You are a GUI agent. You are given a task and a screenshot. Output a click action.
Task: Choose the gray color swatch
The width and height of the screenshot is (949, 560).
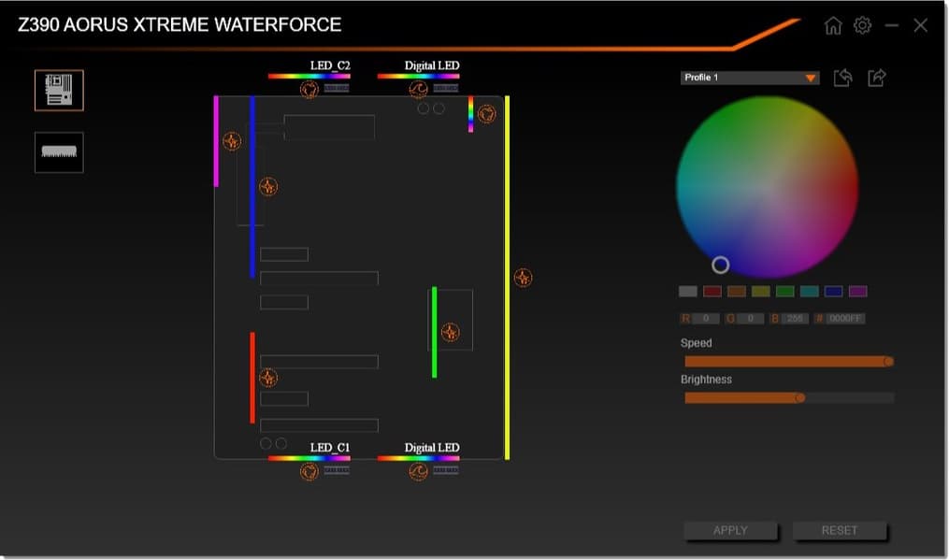(x=688, y=291)
